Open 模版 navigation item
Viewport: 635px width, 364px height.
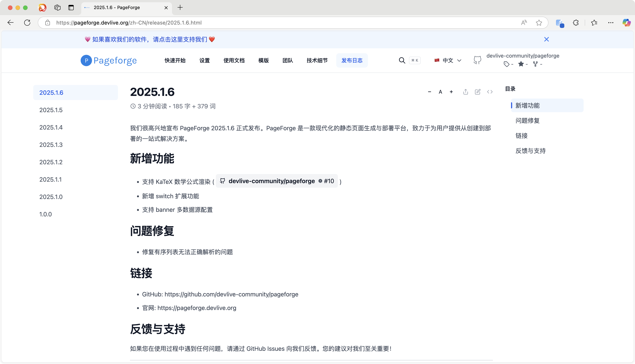click(263, 60)
